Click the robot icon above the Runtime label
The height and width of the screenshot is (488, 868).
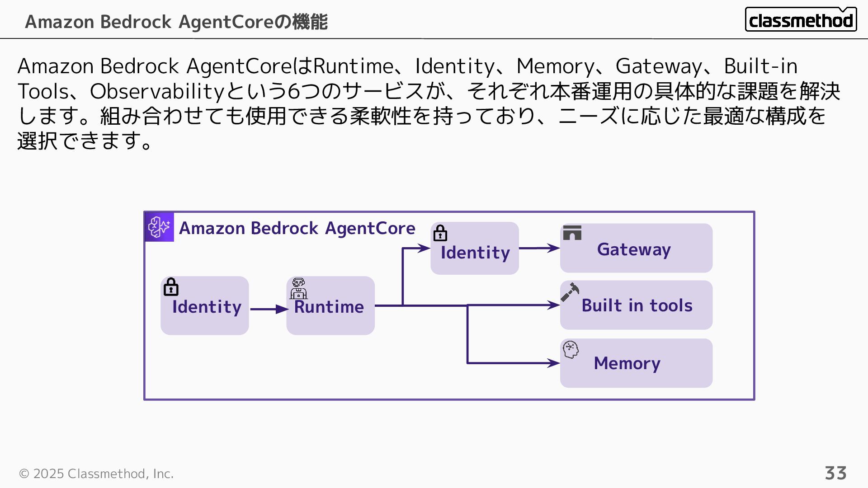(298, 289)
